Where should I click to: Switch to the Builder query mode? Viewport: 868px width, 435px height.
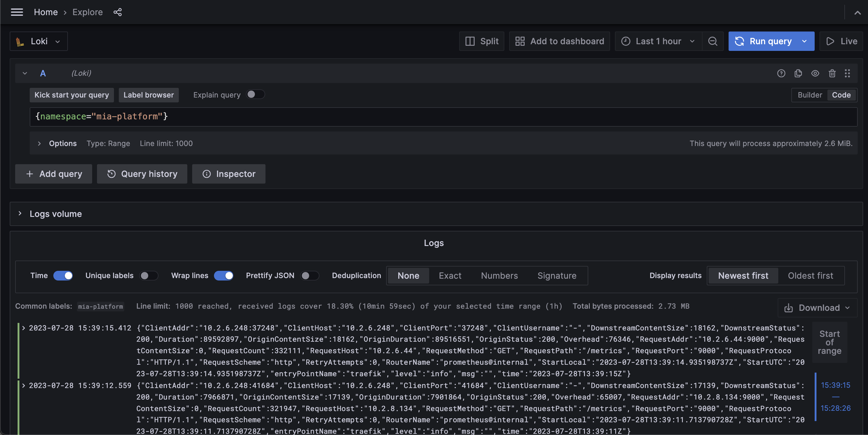pyautogui.click(x=810, y=95)
